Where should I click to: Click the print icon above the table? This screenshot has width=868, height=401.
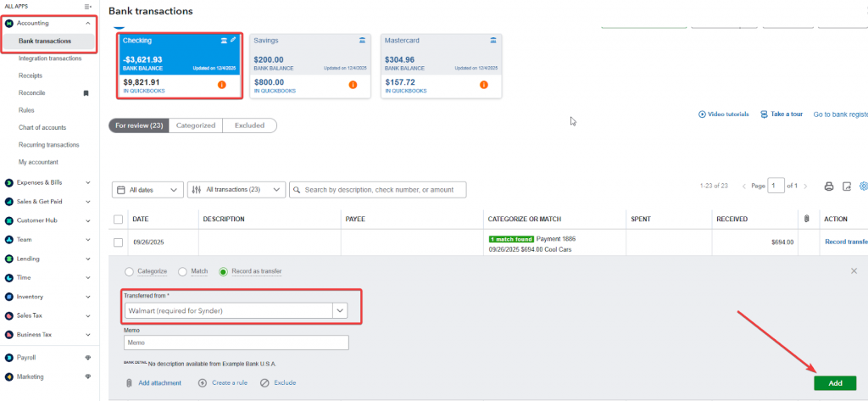pos(829,187)
